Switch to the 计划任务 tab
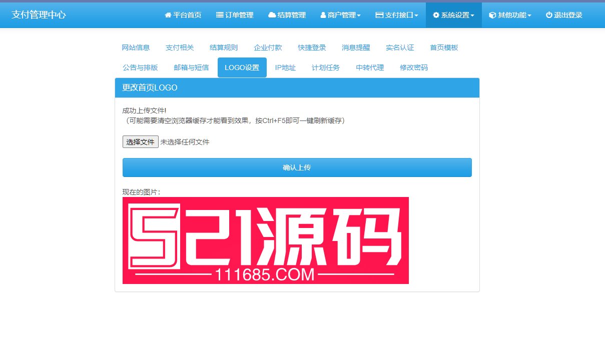605x364 pixels. (326, 67)
